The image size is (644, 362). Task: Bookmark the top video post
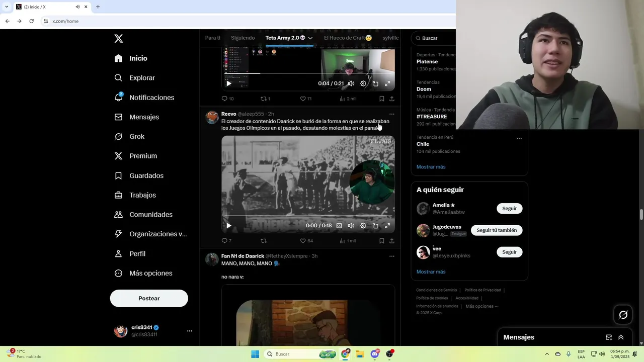382,99
